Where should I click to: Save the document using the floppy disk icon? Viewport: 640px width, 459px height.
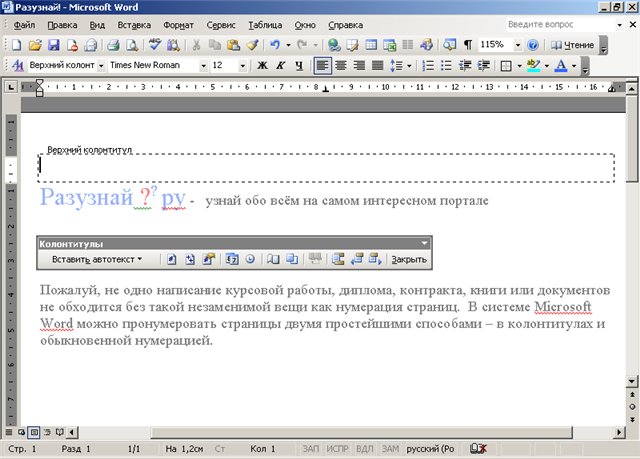pos(54,45)
